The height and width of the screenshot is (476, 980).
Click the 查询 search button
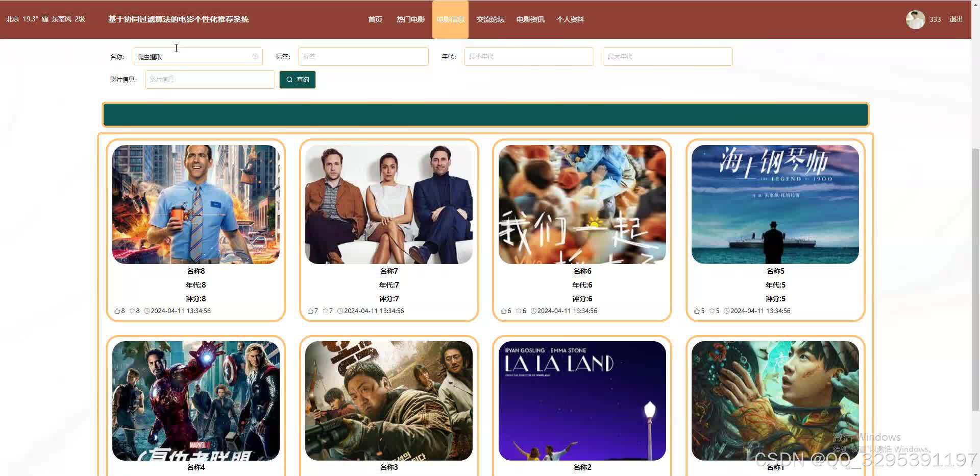point(298,79)
